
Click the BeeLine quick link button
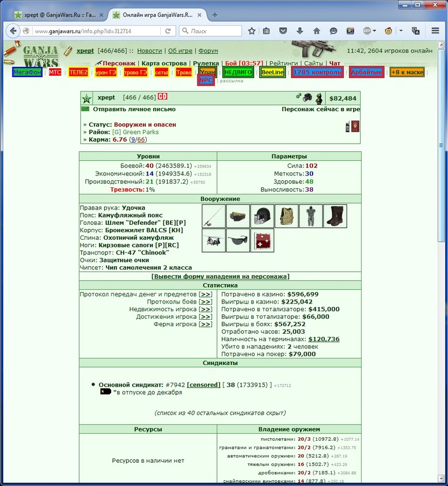[273, 72]
